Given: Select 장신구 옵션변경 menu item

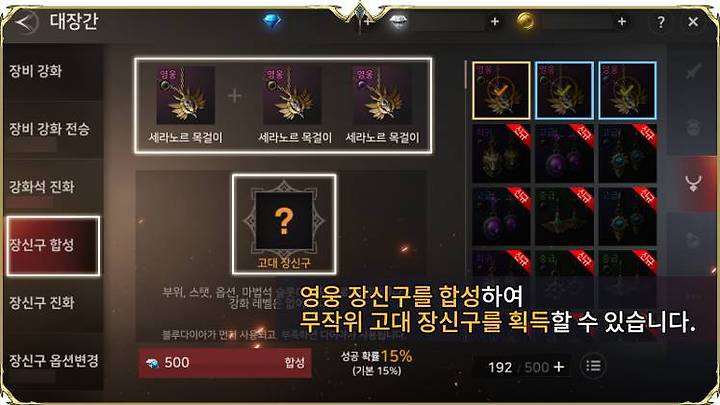Looking at the screenshot, I should pyautogui.click(x=52, y=361).
